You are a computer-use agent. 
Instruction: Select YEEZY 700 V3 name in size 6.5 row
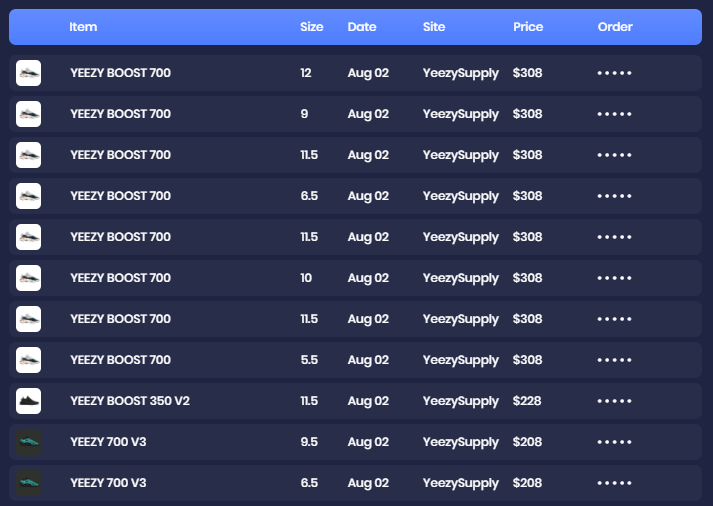coord(108,483)
